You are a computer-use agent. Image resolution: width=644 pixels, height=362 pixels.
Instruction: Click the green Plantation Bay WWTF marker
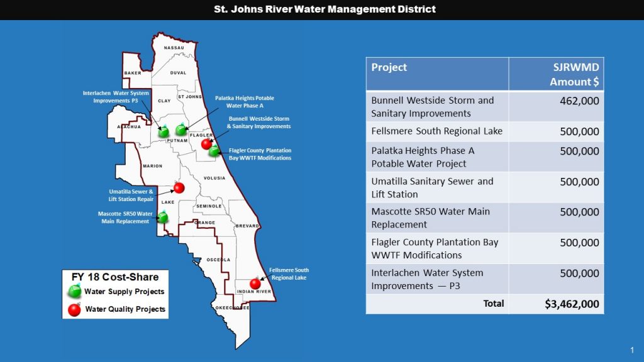pyautogui.click(x=214, y=151)
